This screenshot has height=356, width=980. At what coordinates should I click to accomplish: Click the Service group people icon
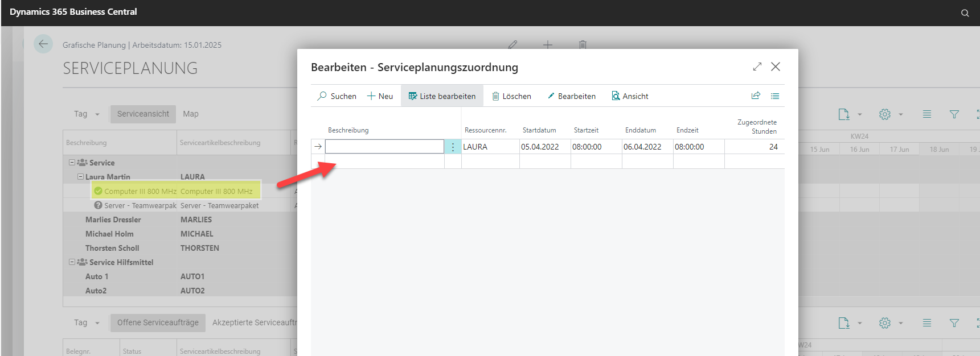point(82,163)
